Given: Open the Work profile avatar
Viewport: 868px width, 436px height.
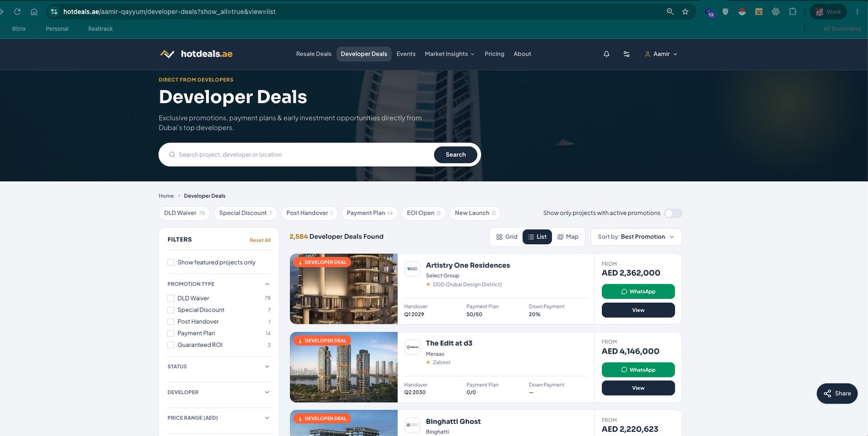Looking at the screenshot, I should click(827, 12).
